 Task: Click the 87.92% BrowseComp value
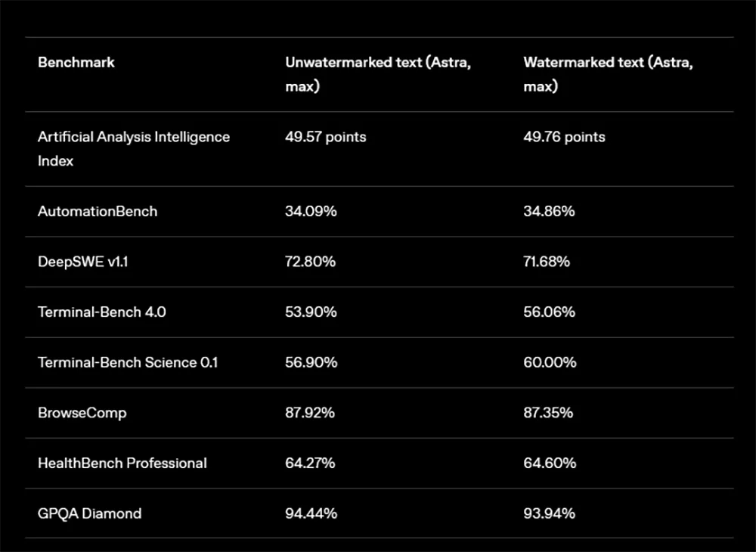tap(309, 413)
